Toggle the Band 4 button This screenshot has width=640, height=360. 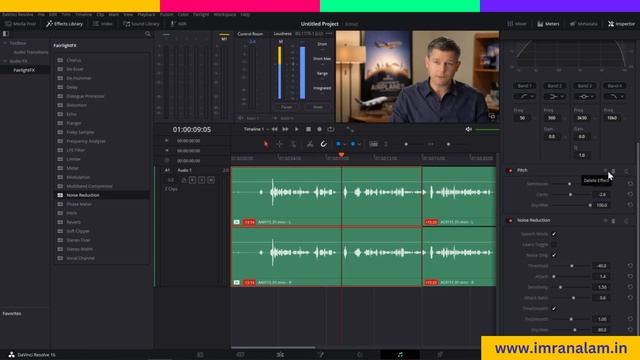(x=614, y=86)
